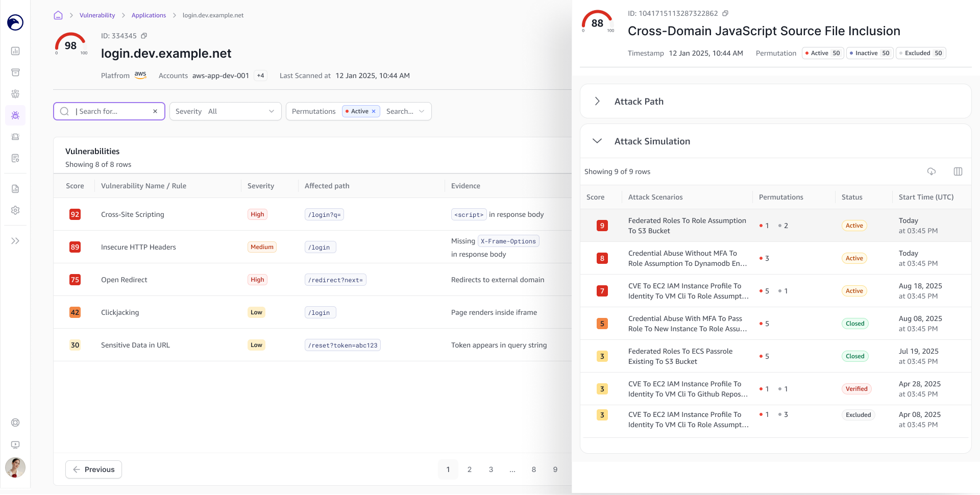The width and height of the screenshot is (980, 495).
Task: Open the archive box icon in the sidebar
Action: (x=15, y=72)
